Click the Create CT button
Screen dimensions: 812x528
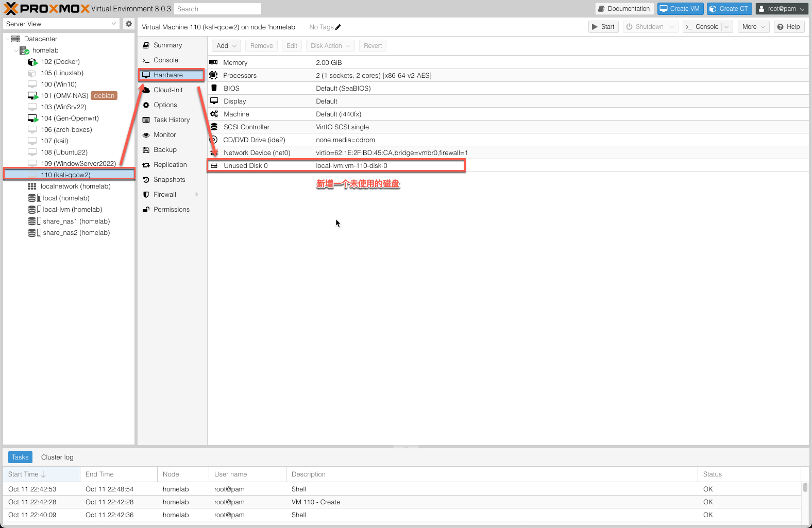(x=729, y=9)
